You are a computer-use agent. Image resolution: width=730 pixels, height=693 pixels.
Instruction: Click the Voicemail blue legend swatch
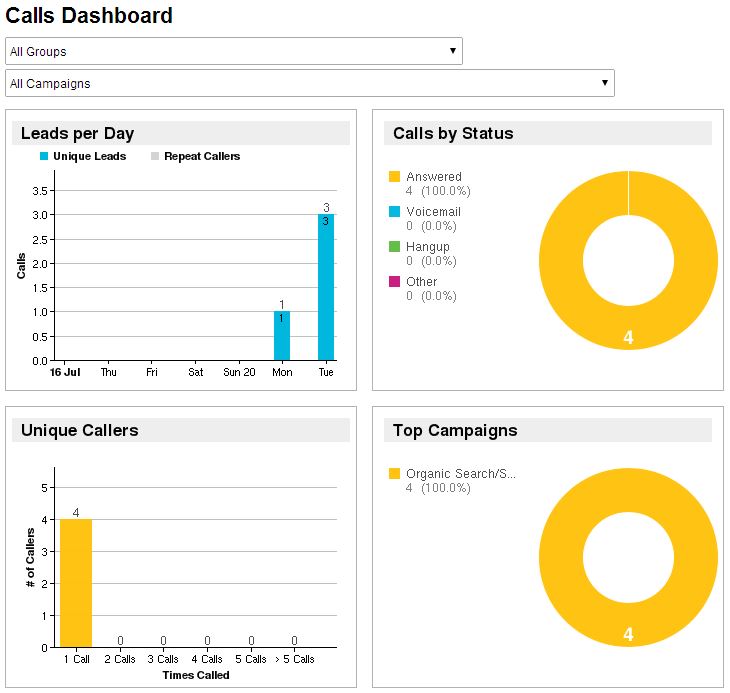[394, 211]
